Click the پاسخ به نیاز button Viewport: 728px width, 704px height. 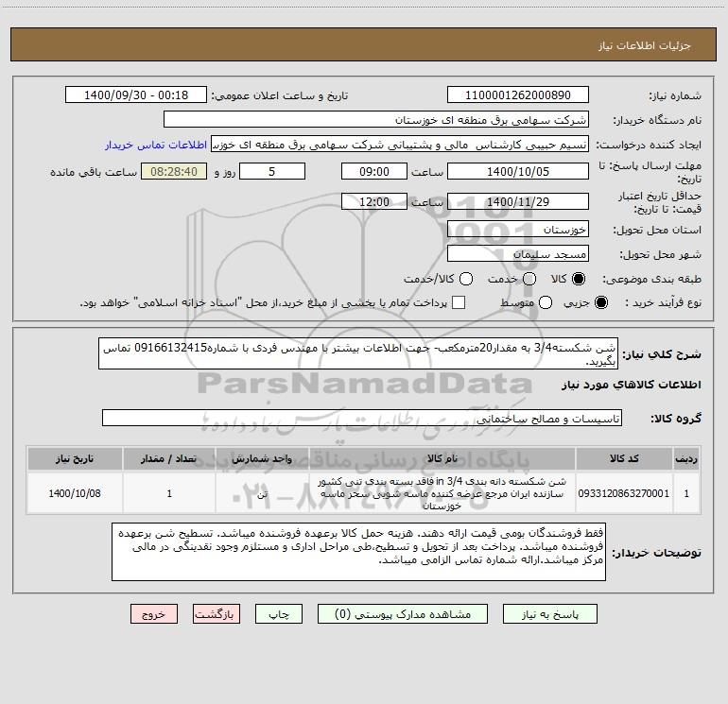click(x=549, y=614)
